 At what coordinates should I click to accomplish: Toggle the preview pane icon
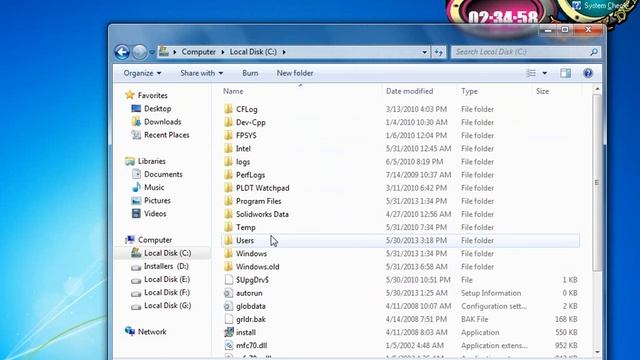[x=565, y=73]
